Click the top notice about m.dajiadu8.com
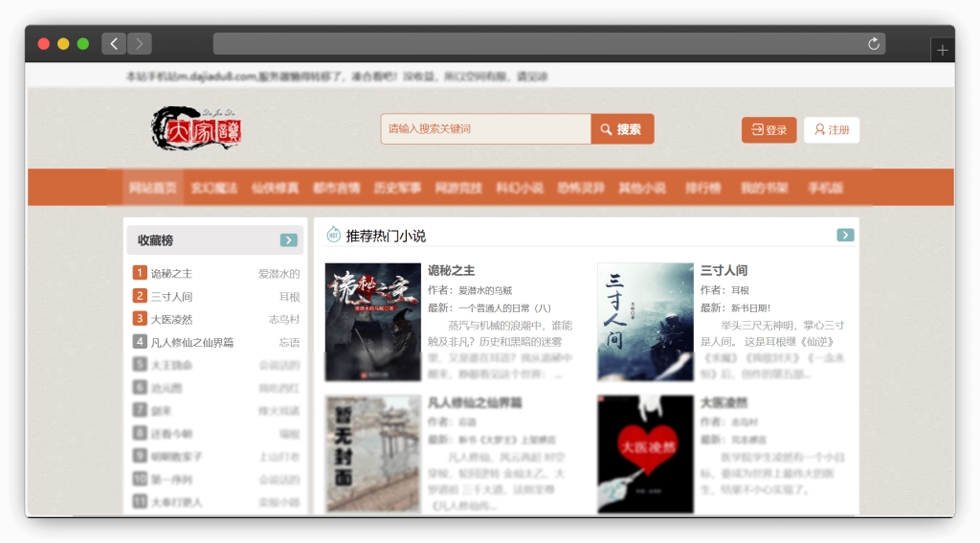Screen dimensions: 980x543 (x=337, y=77)
